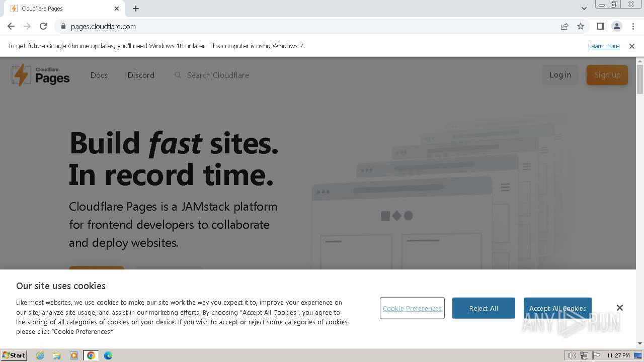Launch Microsoft Edge from the taskbar
Viewport: 644px width, 362px height.
(x=108, y=355)
